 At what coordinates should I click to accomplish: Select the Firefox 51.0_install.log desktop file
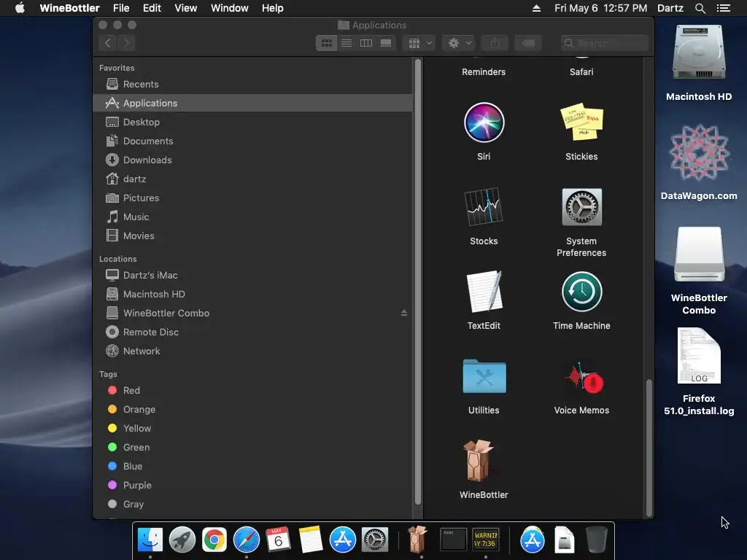coord(699,356)
